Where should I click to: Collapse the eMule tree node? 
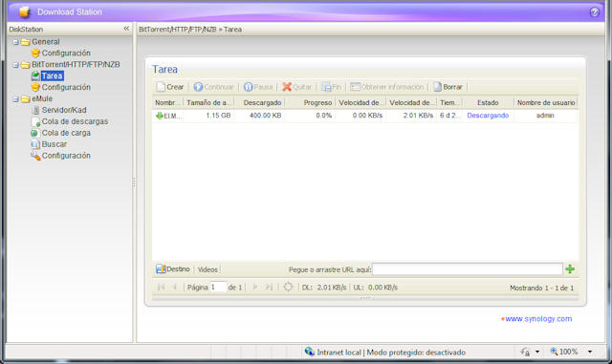tap(15, 99)
